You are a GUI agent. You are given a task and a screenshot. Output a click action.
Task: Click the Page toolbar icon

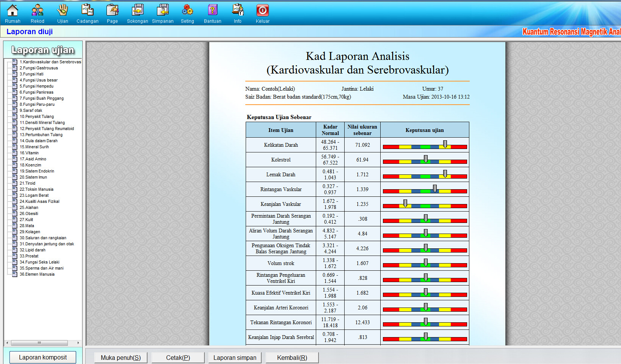click(x=112, y=11)
